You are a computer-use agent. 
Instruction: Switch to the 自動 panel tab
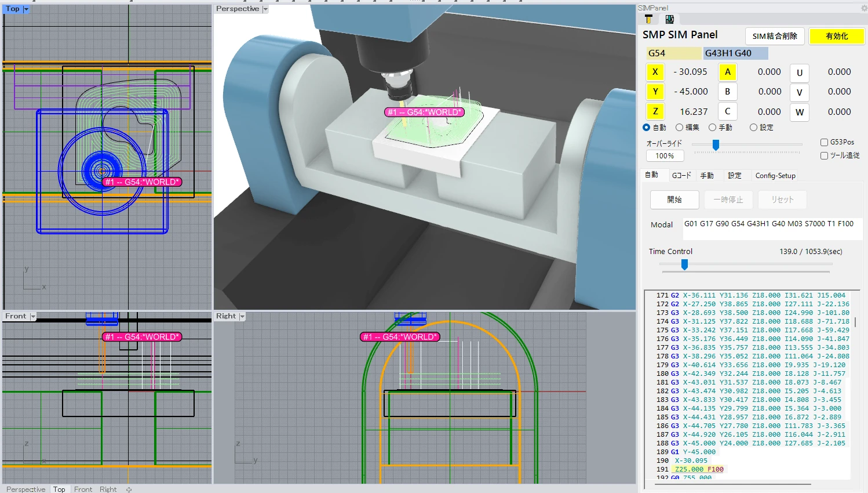tap(652, 175)
